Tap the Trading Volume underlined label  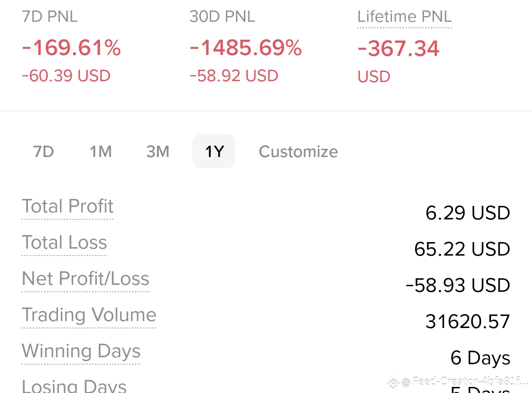(x=89, y=315)
